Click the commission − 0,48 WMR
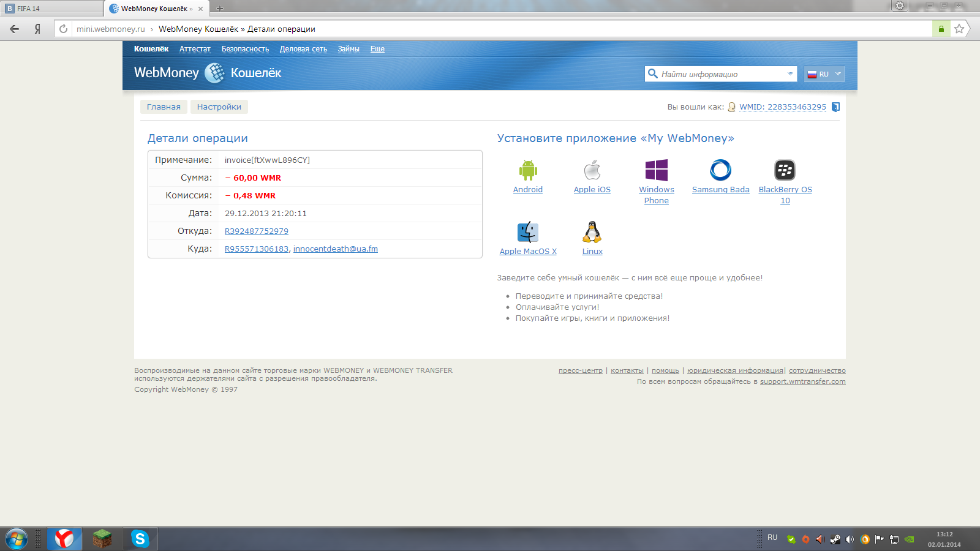The width and height of the screenshot is (980, 551). 251,196
